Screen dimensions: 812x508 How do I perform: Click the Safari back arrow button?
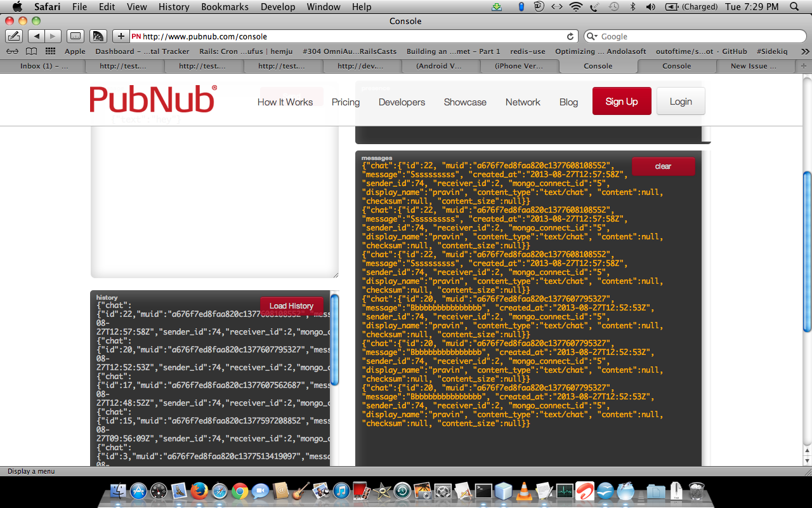point(36,36)
